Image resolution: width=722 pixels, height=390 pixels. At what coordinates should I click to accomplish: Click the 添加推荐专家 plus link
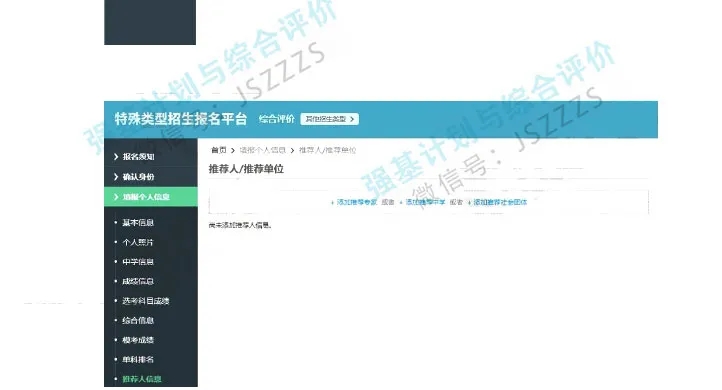click(354, 202)
